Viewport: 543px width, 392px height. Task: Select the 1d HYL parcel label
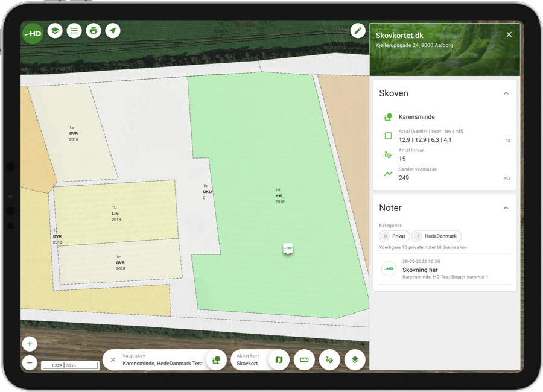coord(280,195)
